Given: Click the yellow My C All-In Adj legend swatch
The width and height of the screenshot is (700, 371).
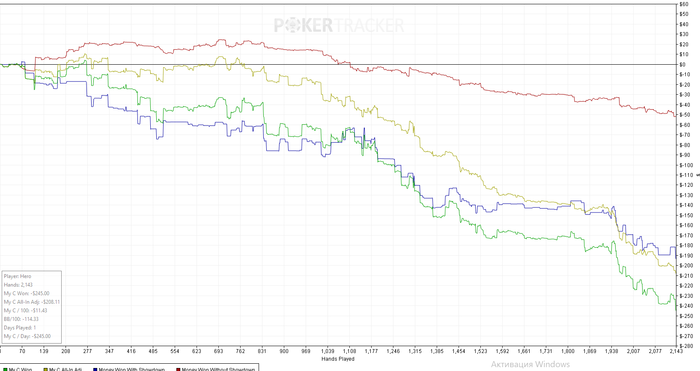Looking at the screenshot, I should click(x=46, y=370).
